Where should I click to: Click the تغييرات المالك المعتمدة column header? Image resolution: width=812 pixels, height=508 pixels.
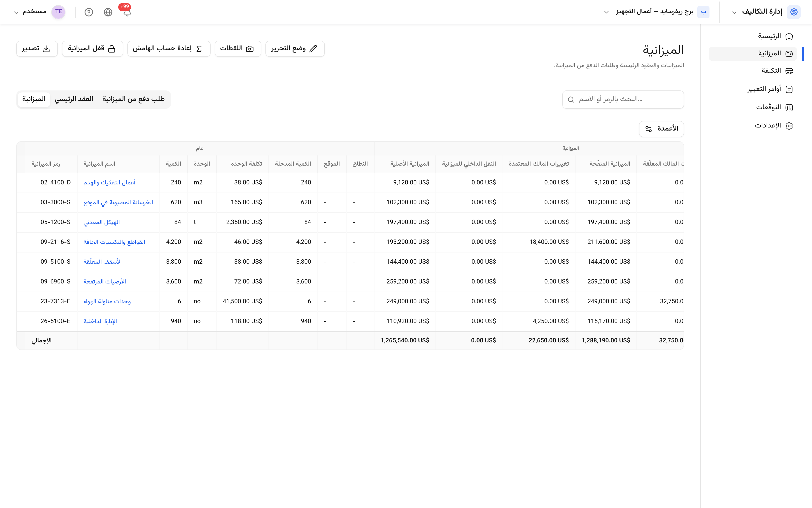point(538,164)
